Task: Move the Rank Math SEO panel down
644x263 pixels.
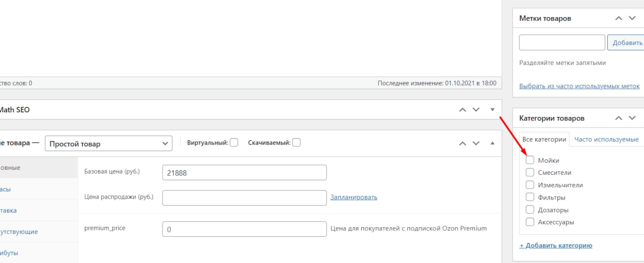Action: [x=476, y=109]
